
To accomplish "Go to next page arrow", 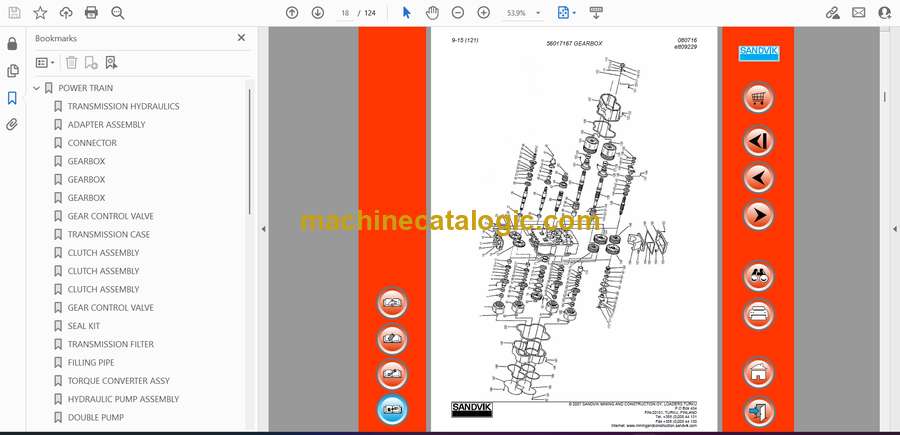I will 318,13.
